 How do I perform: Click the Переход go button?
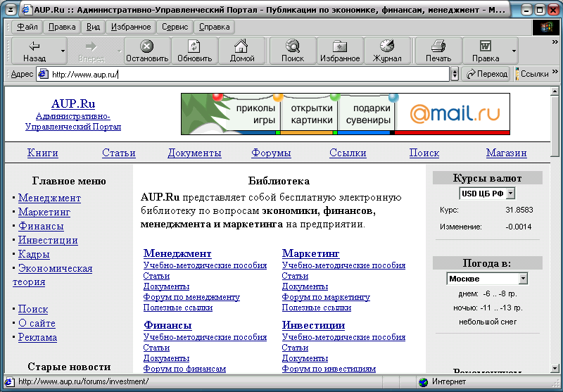[x=487, y=74]
